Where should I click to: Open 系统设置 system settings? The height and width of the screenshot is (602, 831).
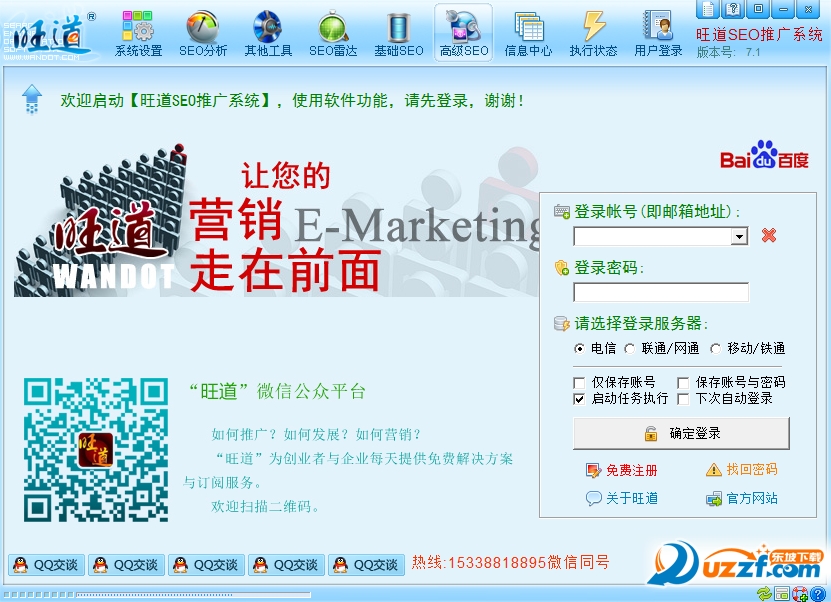click(138, 34)
